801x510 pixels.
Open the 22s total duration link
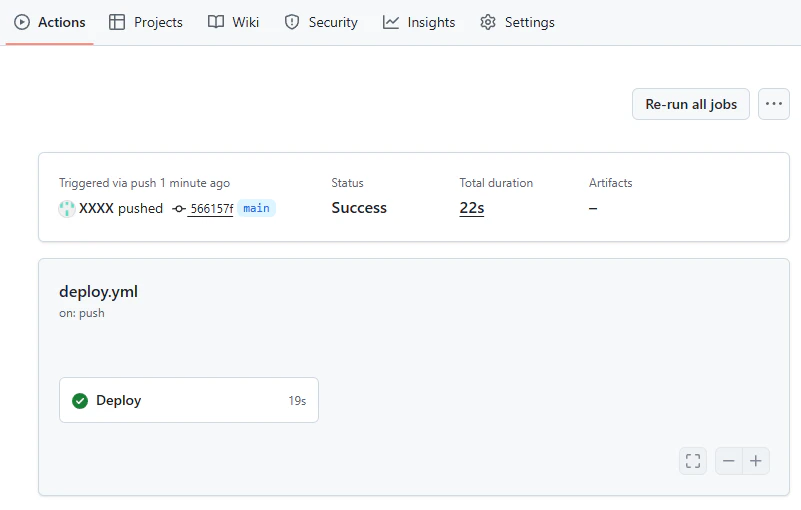472,208
